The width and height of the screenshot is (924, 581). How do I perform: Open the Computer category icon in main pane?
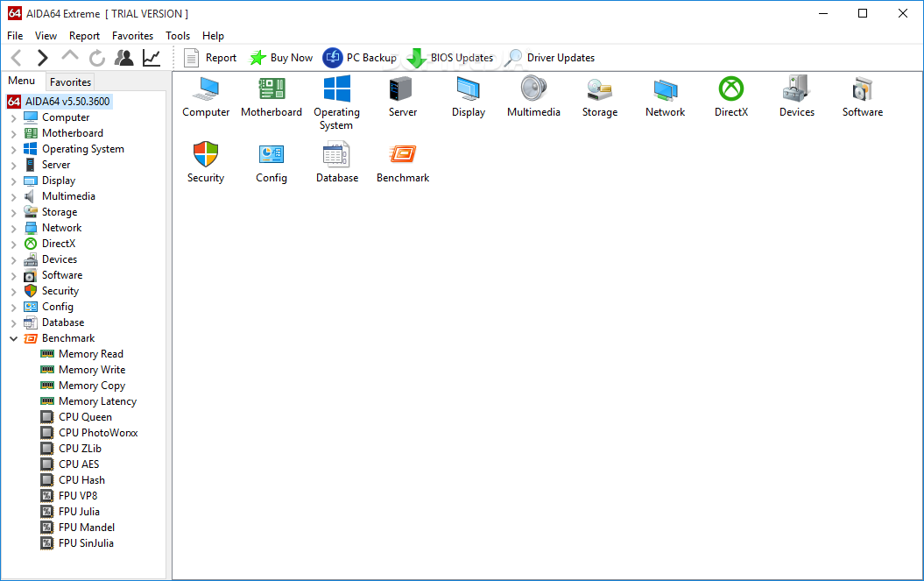(x=206, y=89)
